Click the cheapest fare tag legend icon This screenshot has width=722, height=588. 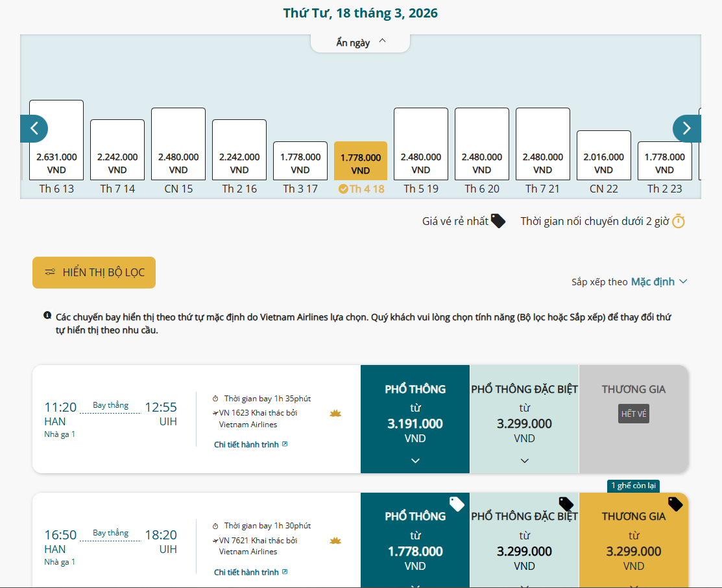pyautogui.click(x=498, y=221)
